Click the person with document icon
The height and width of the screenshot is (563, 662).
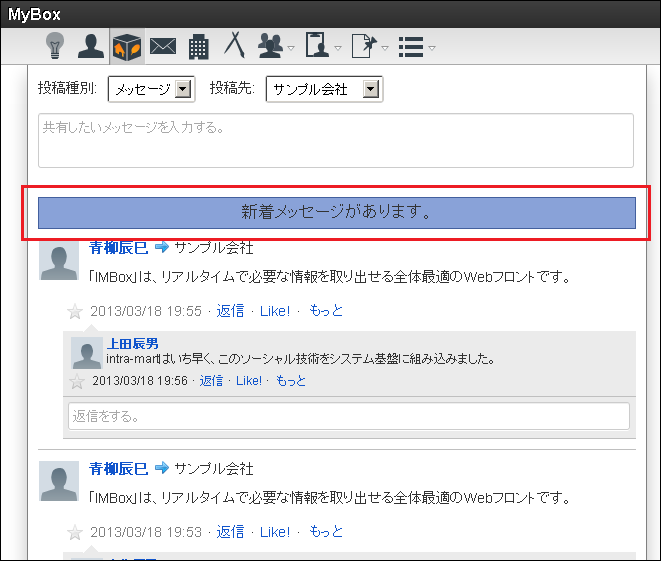(x=317, y=45)
